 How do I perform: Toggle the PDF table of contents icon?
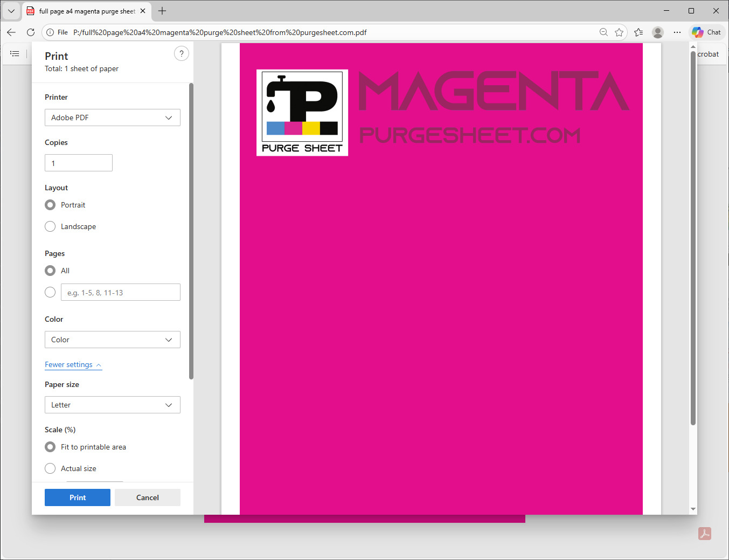click(x=15, y=54)
